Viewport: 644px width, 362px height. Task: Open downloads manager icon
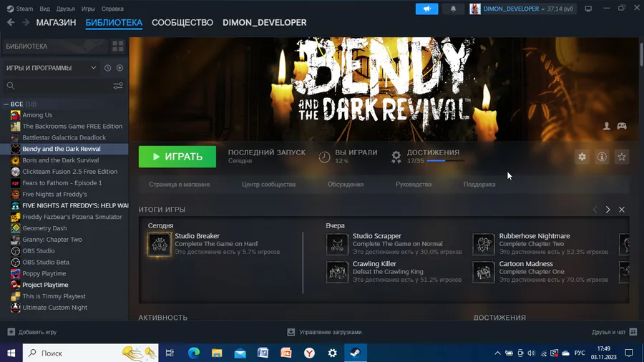(291, 332)
